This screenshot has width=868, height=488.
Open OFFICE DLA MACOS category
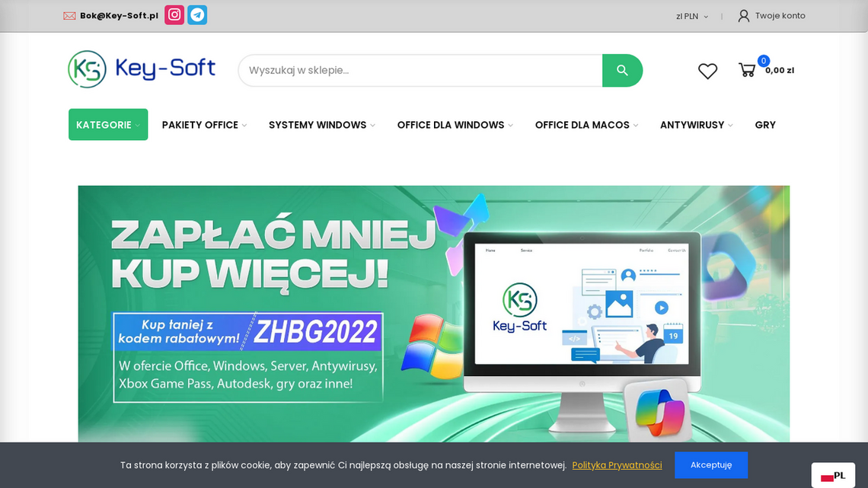[x=582, y=125]
